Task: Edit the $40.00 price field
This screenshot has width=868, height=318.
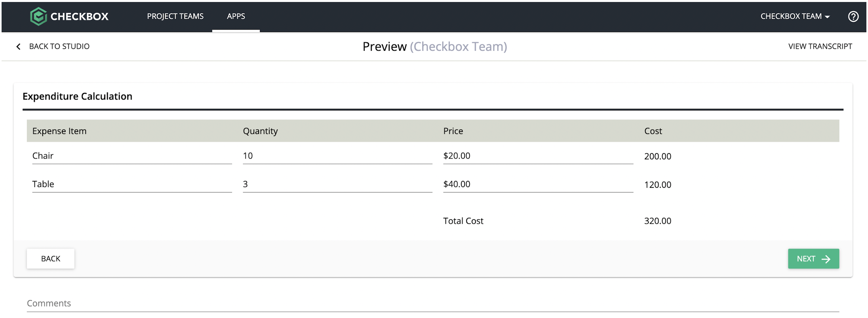Action: (x=538, y=184)
